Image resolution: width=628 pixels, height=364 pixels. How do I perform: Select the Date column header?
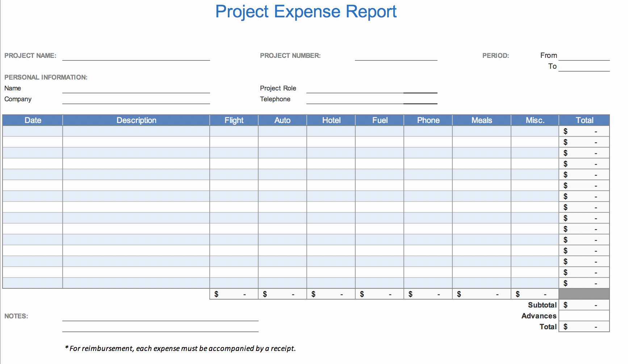(33, 120)
